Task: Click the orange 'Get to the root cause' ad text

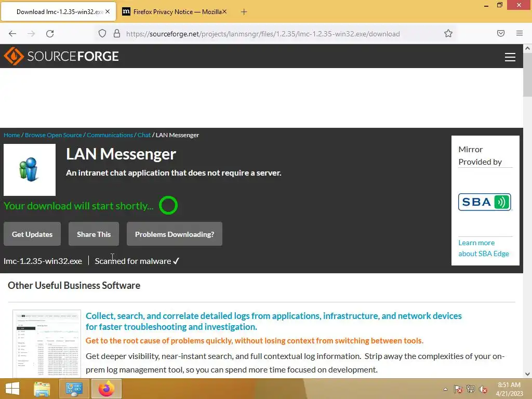Action: point(255,341)
